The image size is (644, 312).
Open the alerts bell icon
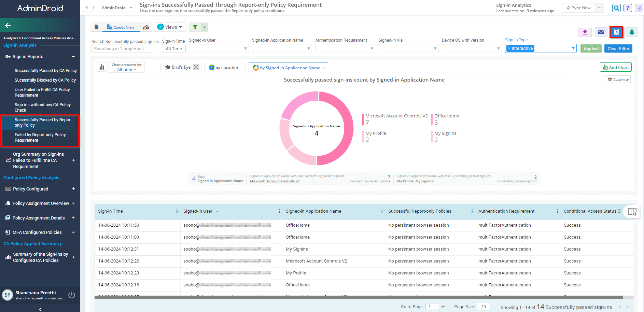click(x=632, y=32)
